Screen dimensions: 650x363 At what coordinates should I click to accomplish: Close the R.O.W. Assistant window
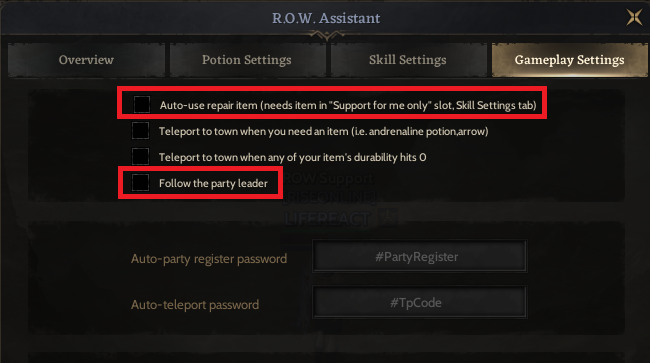634,17
